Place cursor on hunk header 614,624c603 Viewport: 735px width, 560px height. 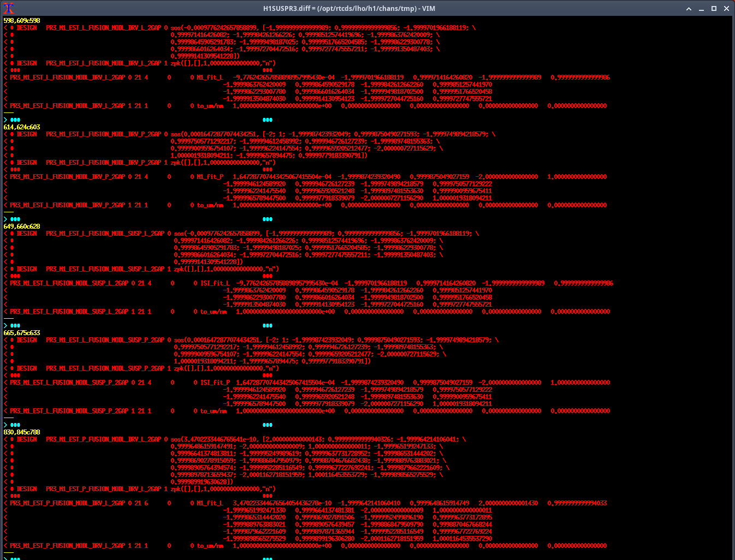(22, 127)
